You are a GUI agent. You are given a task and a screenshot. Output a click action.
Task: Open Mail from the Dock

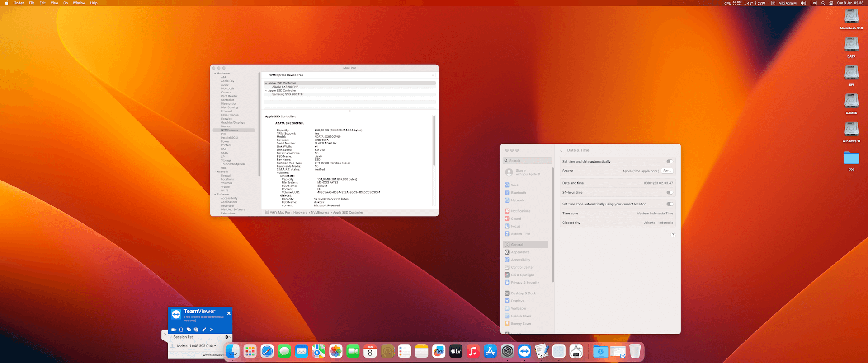coord(302,351)
